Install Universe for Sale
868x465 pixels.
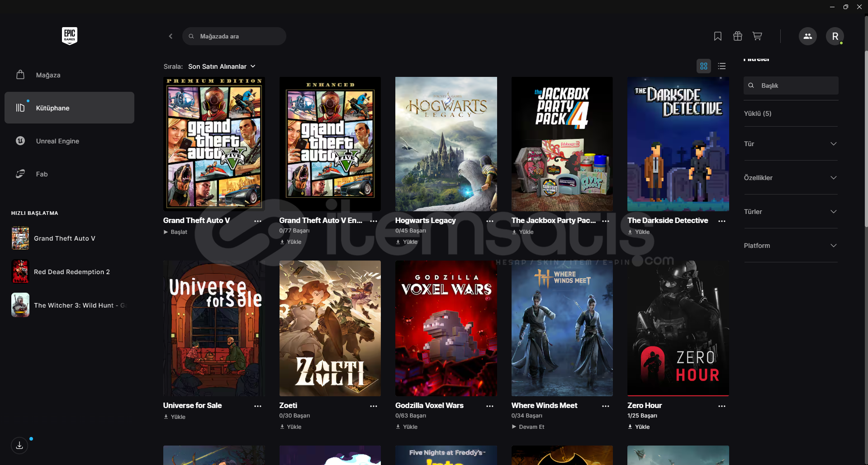175,417
